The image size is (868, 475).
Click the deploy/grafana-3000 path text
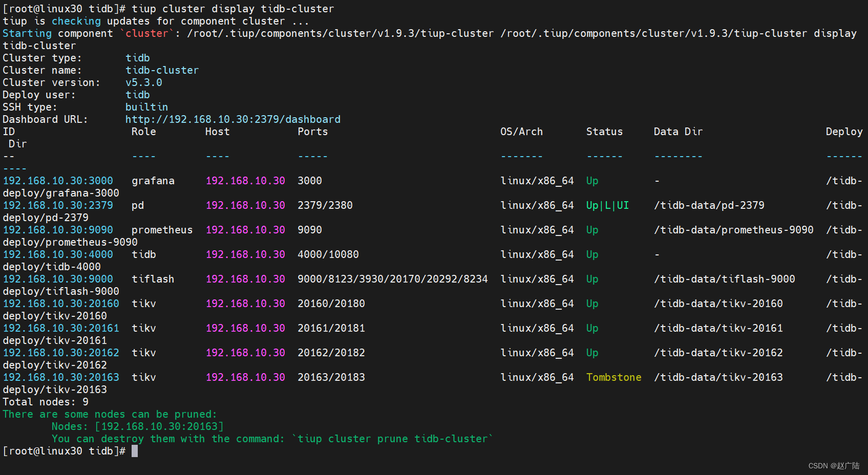[x=61, y=193]
